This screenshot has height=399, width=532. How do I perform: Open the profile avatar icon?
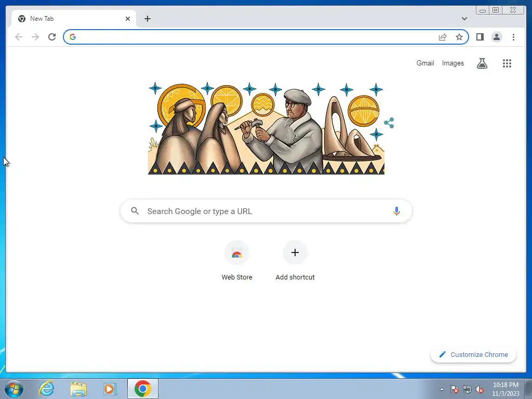[x=496, y=37]
